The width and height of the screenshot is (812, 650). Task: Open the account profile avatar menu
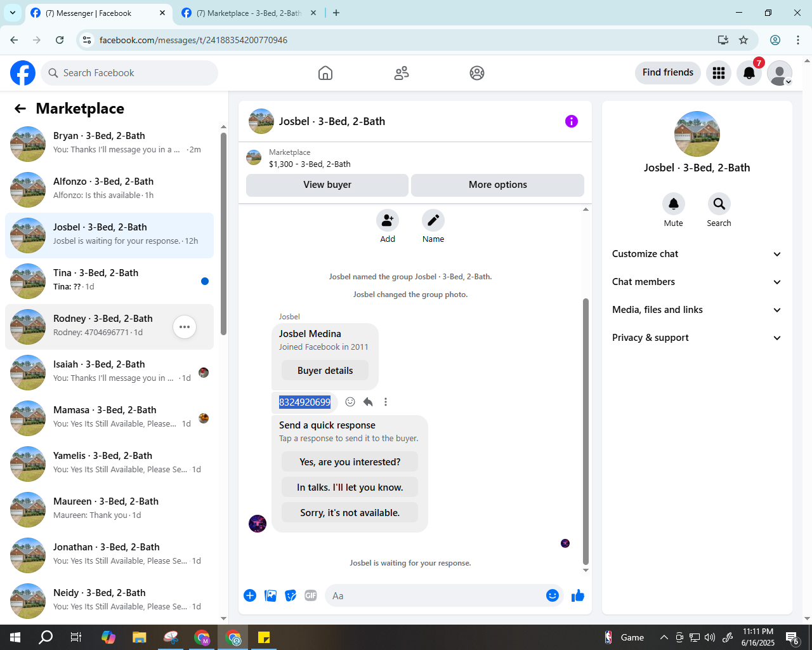click(780, 73)
